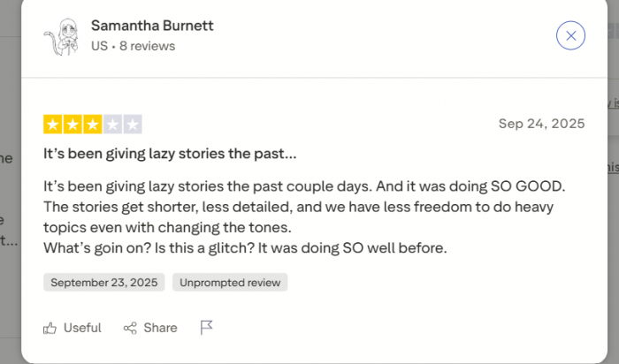Click the bold review title heading
Image resolution: width=619 pixels, height=364 pixels.
tap(170, 154)
